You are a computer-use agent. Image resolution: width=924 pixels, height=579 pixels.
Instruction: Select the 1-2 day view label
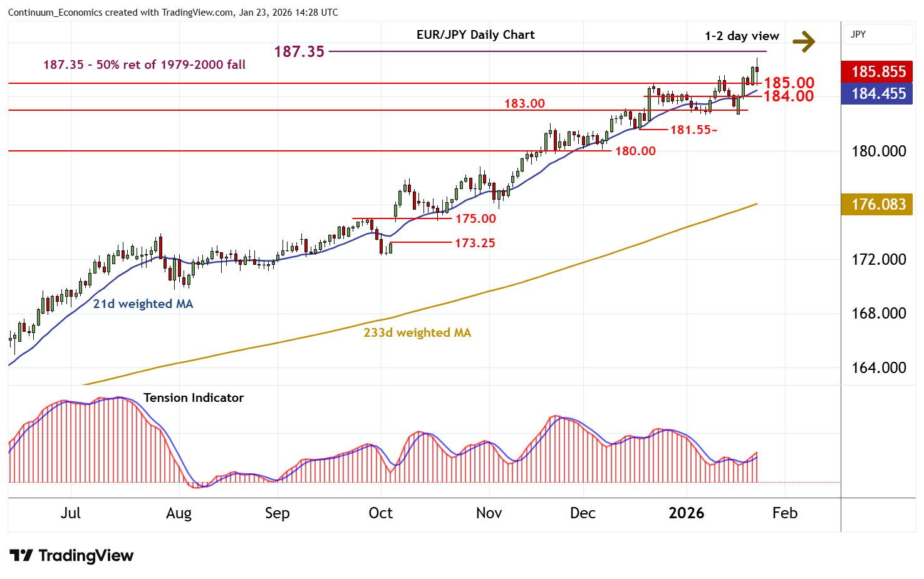click(x=742, y=36)
